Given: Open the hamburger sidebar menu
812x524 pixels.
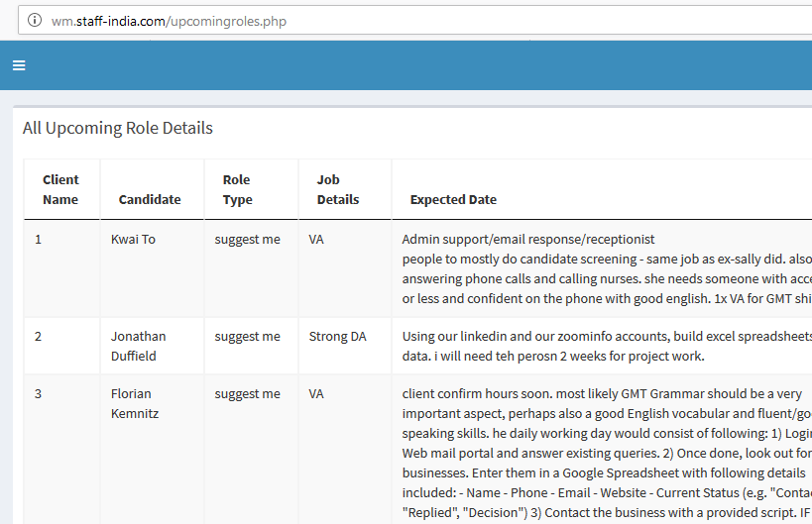Looking at the screenshot, I should coord(19,65).
